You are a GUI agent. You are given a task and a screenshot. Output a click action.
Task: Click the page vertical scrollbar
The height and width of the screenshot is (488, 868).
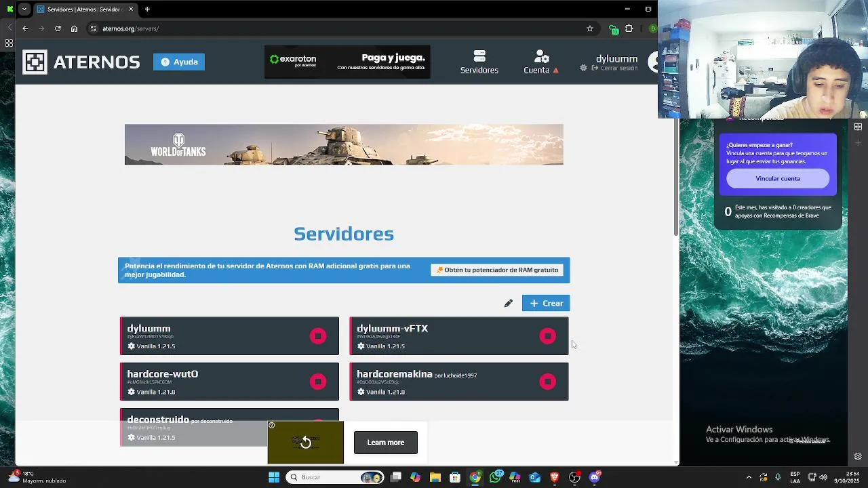676,176
